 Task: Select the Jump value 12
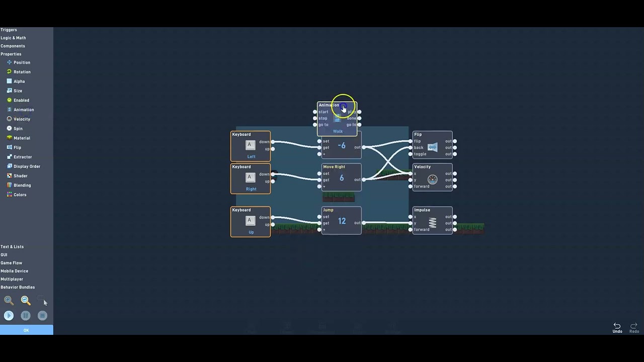click(x=342, y=221)
